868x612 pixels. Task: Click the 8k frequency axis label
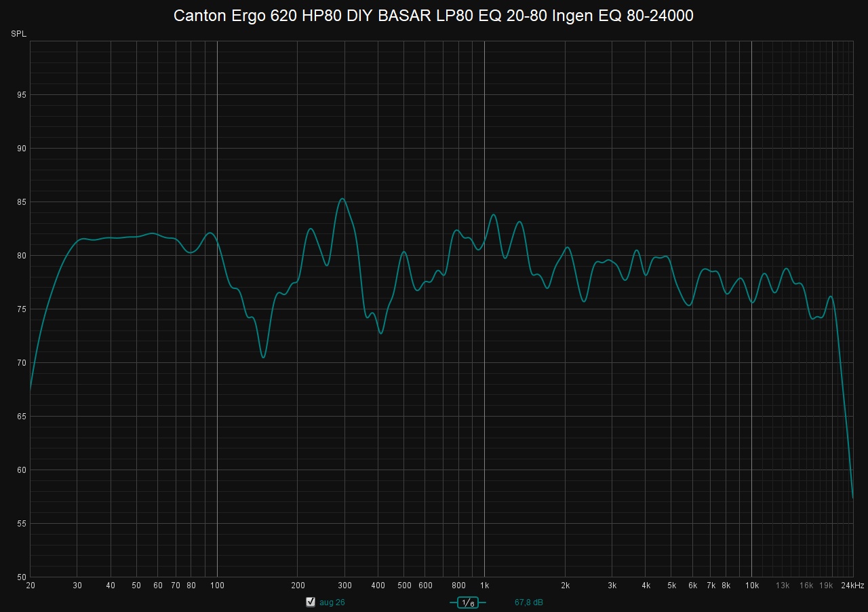click(x=726, y=586)
